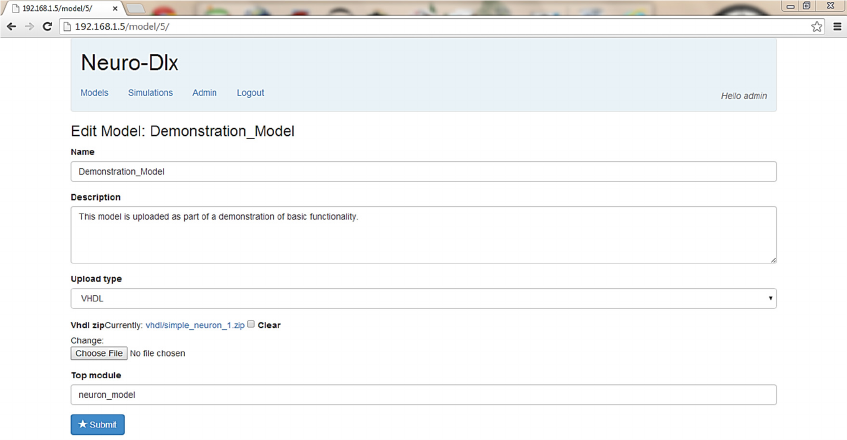Viewport: 847px width, 440px height.
Task: Open a new browser tab
Action: [136, 8]
